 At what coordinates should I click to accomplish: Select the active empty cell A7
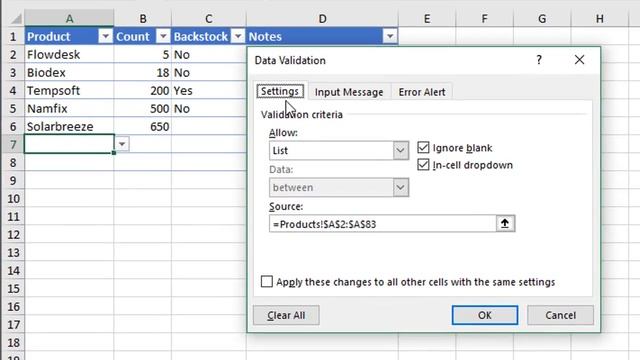(69, 144)
